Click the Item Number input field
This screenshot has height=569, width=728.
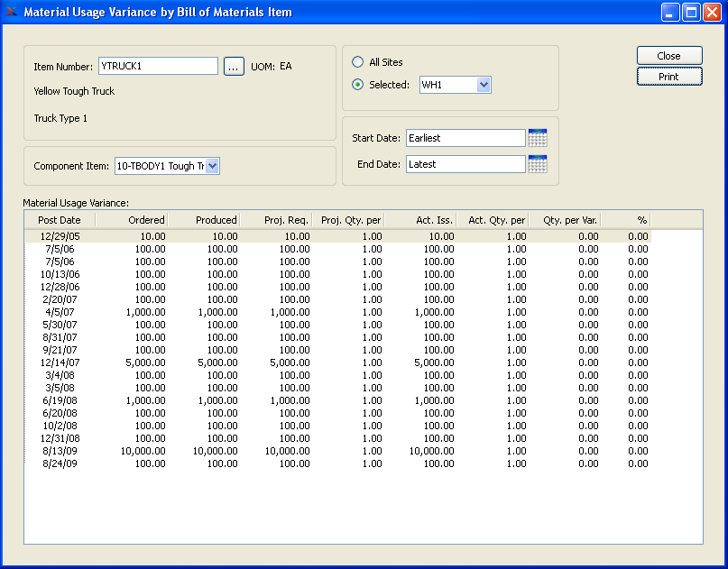(158, 66)
